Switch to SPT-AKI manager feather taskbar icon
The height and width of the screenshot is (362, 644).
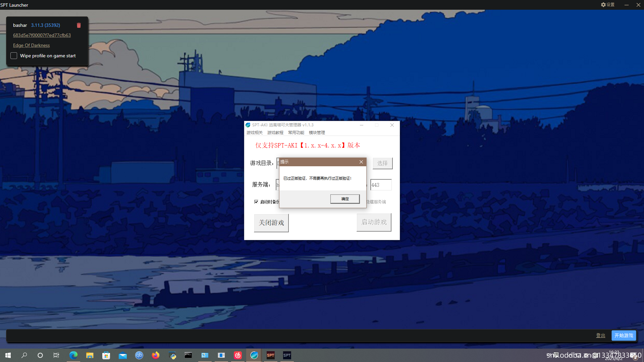click(254, 355)
